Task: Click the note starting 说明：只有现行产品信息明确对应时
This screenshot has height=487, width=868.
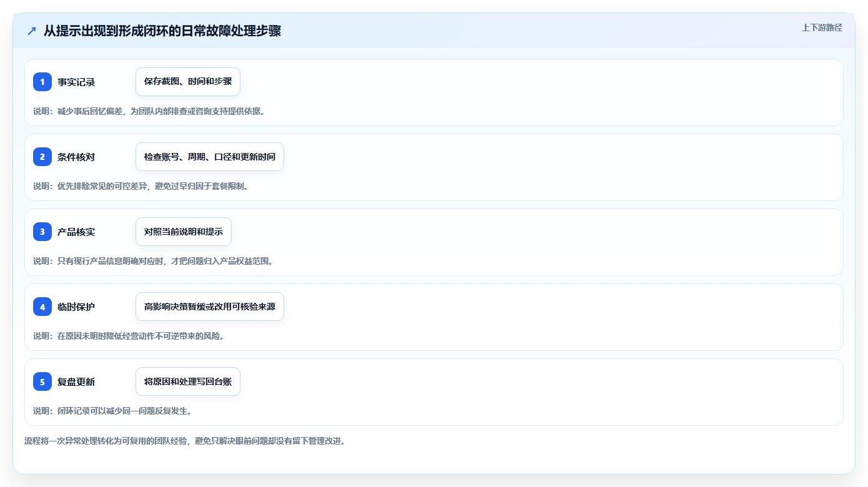Action: [153, 261]
